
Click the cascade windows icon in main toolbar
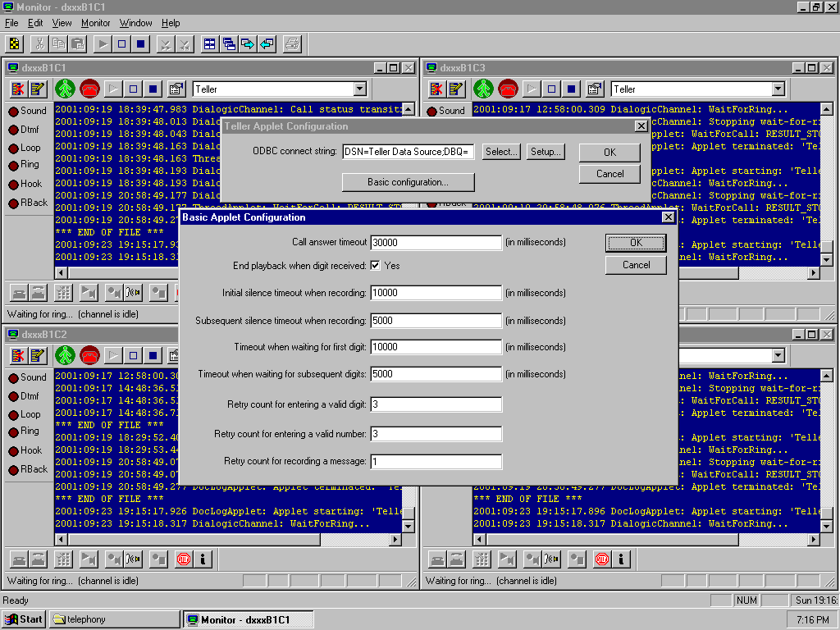click(x=229, y=44)
